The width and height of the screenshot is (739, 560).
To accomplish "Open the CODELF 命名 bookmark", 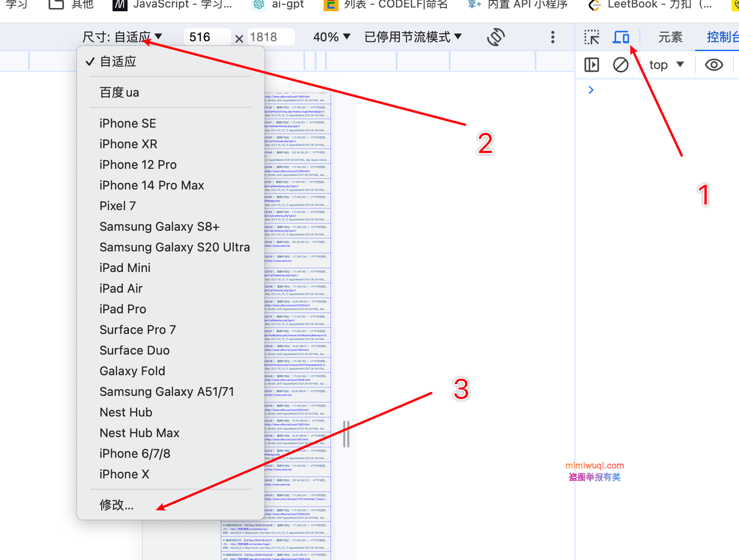I will point(386,4).
